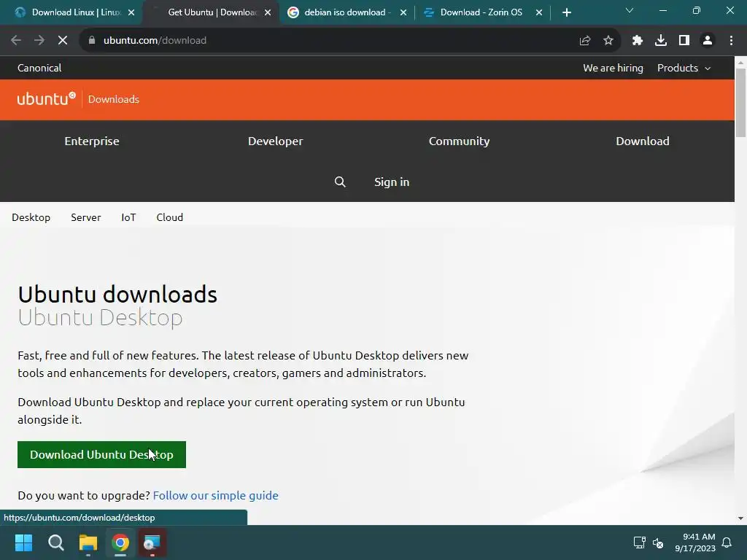The image size is (747, 560).
Task: Open the Enterprise navigation menu
Action: (92, 141)
